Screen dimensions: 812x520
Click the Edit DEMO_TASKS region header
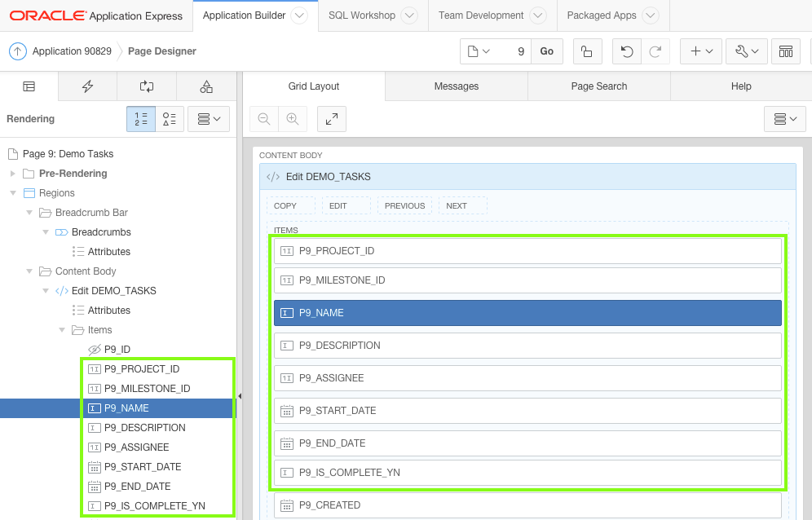point(527,177)
